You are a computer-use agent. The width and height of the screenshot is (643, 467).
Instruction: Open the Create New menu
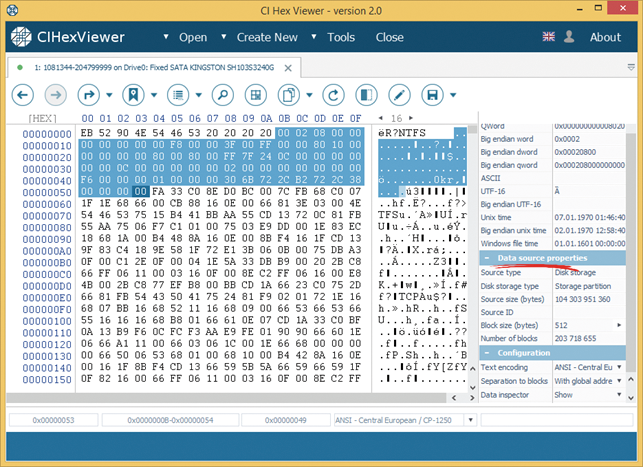pyautogui.click(x=267, y=37)
